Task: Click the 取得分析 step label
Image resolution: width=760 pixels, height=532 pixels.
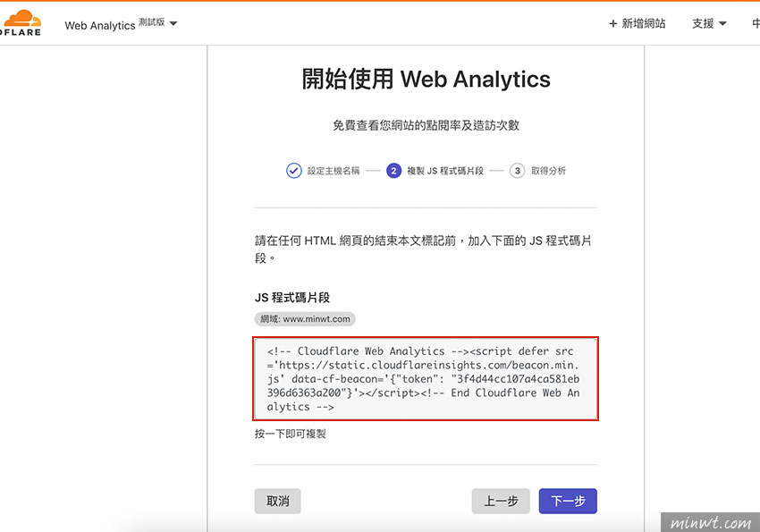Action: click(548, 171)
